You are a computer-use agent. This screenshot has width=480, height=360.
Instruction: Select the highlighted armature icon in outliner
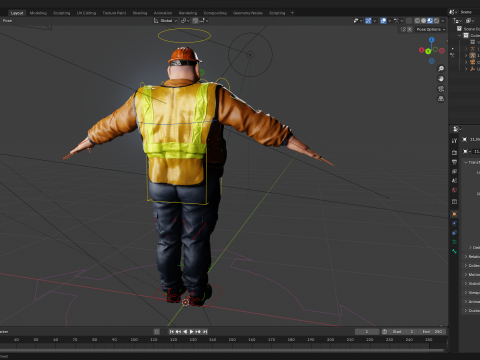[472, 55]
